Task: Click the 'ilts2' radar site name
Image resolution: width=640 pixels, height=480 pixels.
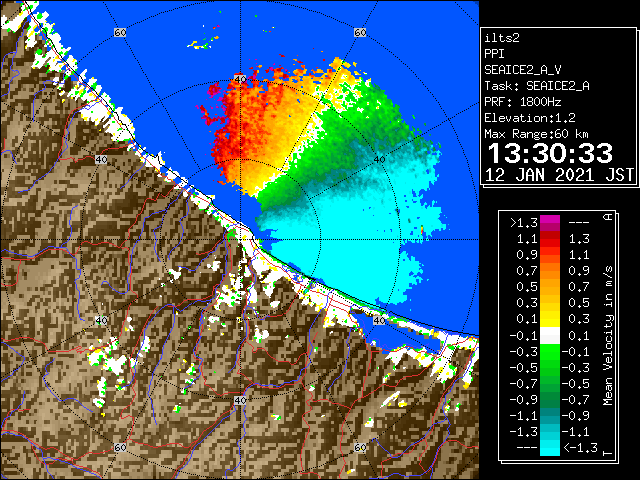Action: point(502,38)
